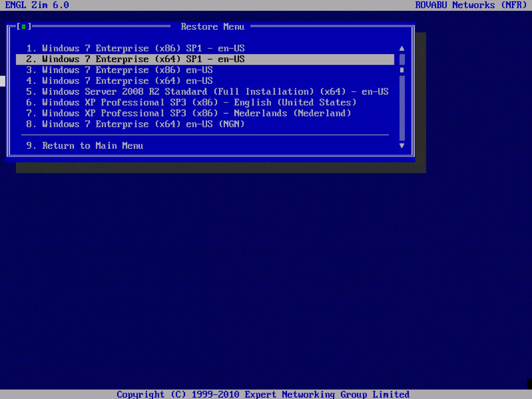
Task: Click the small scrollbar thumb marker
Action: click(x=402, y=70)
